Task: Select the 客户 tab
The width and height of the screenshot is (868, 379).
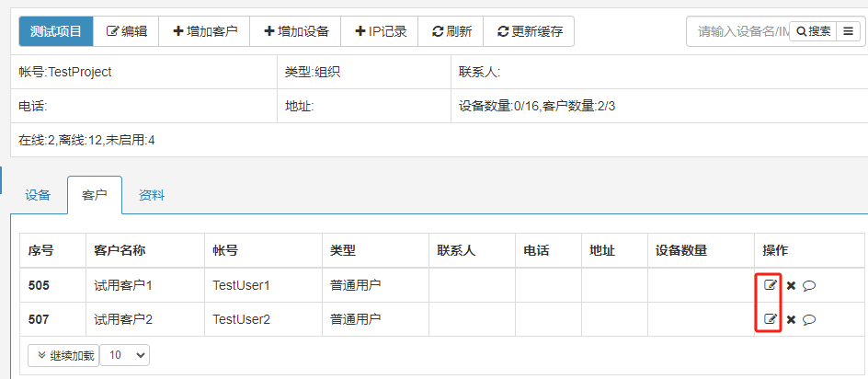Action: click(95, 195)
